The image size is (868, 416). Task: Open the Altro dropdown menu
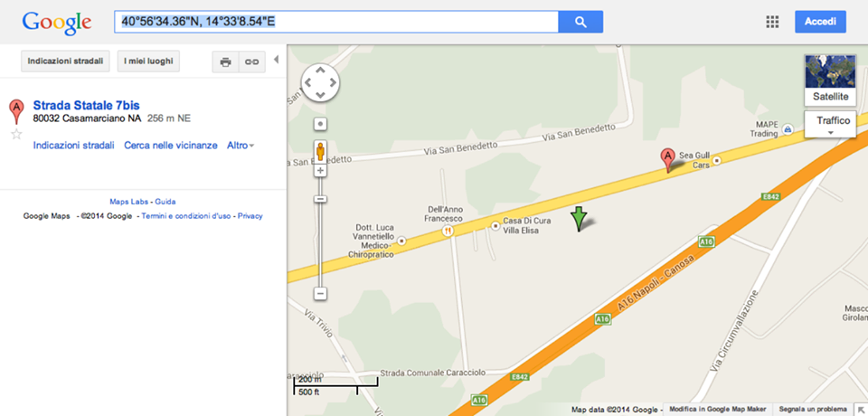(241, 145)
